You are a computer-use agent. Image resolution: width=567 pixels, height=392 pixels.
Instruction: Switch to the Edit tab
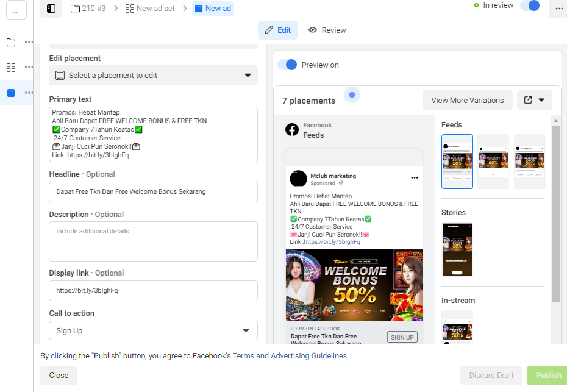pyautogui.click(x=278, y=30)
